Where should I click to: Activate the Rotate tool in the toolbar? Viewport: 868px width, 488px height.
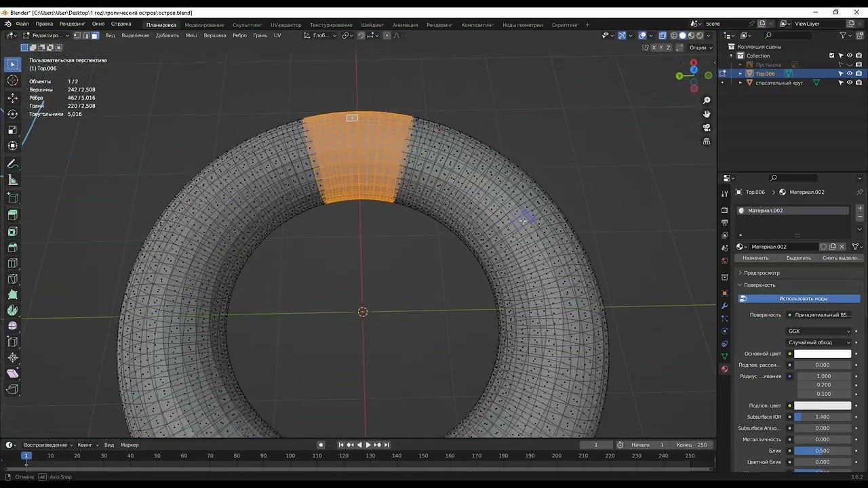(12, 114)
